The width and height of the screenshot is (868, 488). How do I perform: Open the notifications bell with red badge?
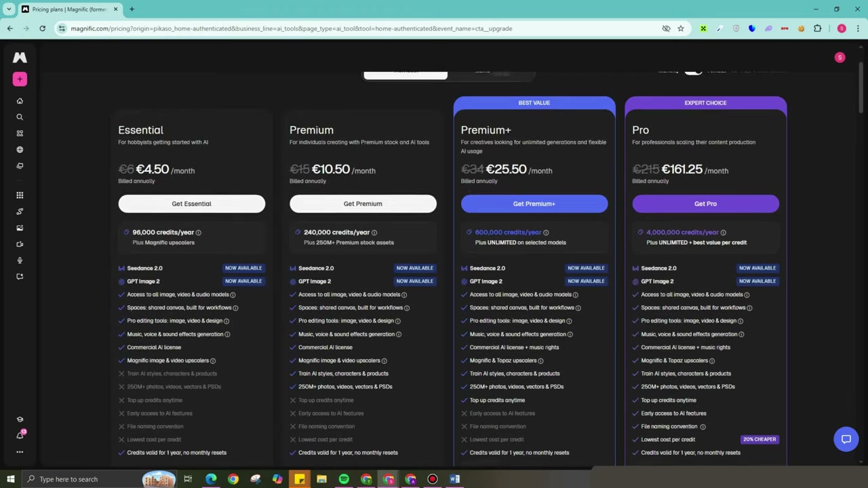(x=20, y=435)
